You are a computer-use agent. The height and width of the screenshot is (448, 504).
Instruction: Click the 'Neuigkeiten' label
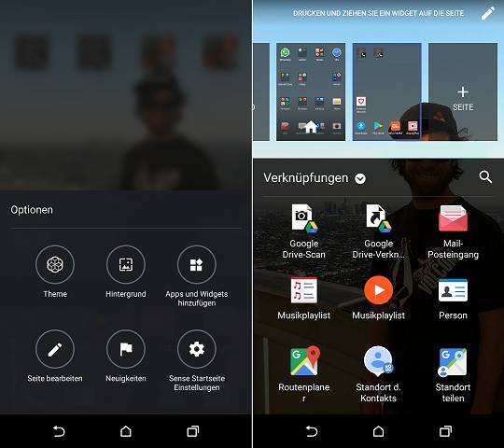tap(126, 378)
